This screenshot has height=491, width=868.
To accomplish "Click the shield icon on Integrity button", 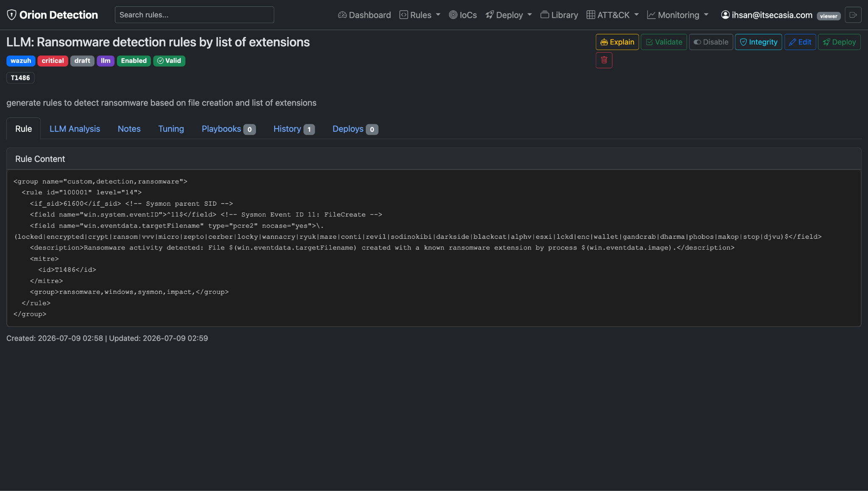I will (743, 42).
